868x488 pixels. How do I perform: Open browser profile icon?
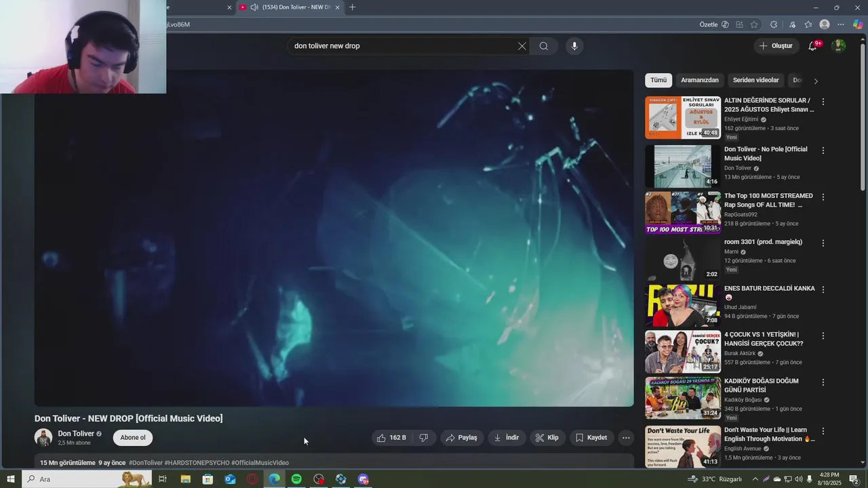(825, 24)
